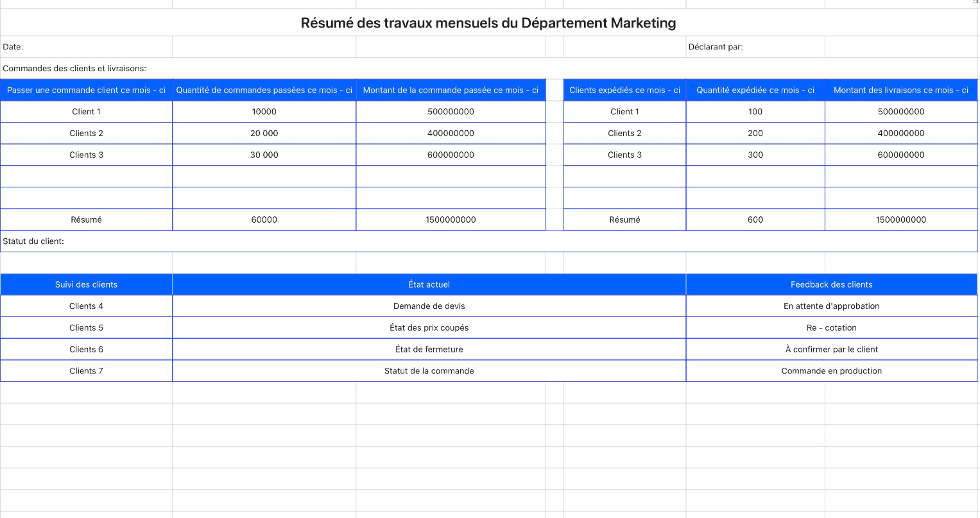The image size is (980, 518).
Task: Click the order quantity cell "20 000"
Action: point(264,134)
